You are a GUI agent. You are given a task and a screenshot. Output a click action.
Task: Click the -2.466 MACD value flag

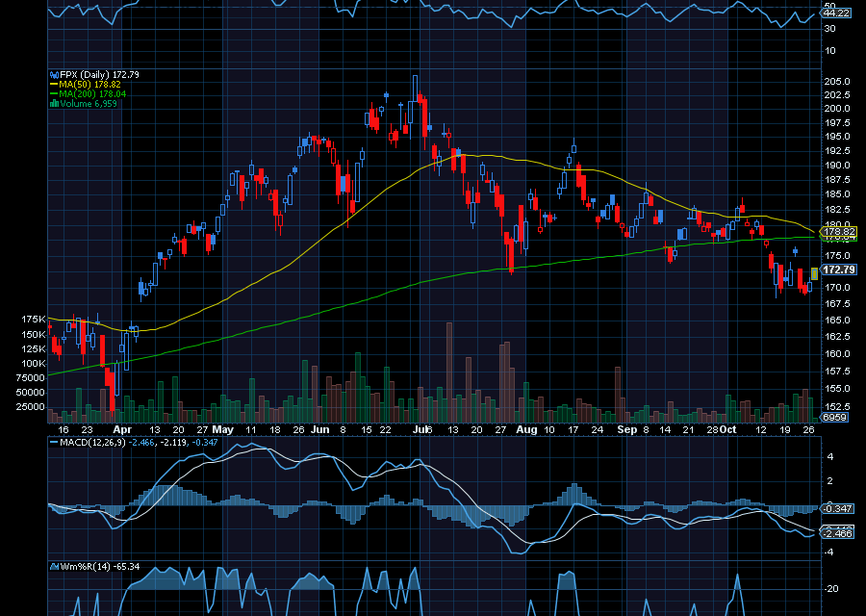click(838, 533)
